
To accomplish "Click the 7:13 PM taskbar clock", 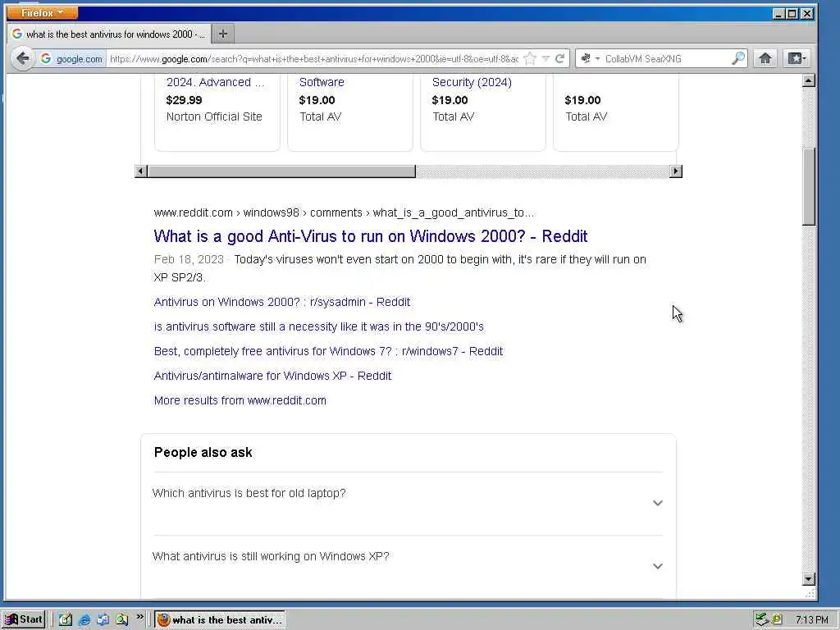I will tap(811, 620).
